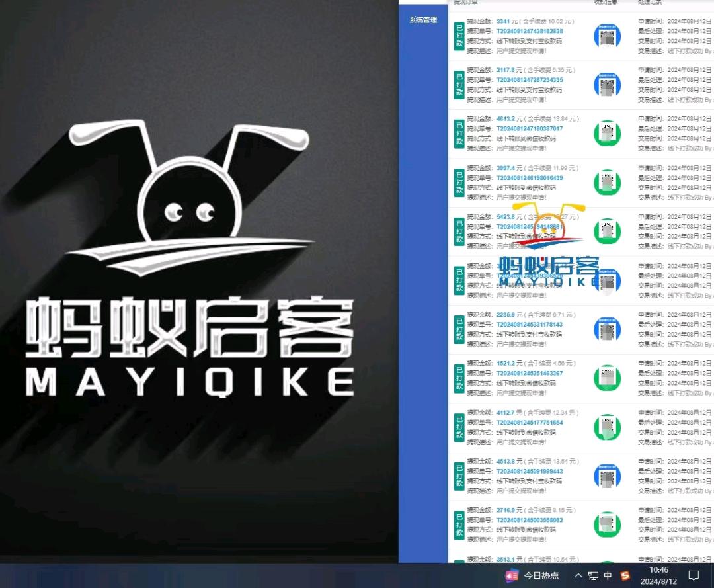Click the 已打款 badge on the 4613.2 yuan row
Screen dimensions: 714x588
459,134
